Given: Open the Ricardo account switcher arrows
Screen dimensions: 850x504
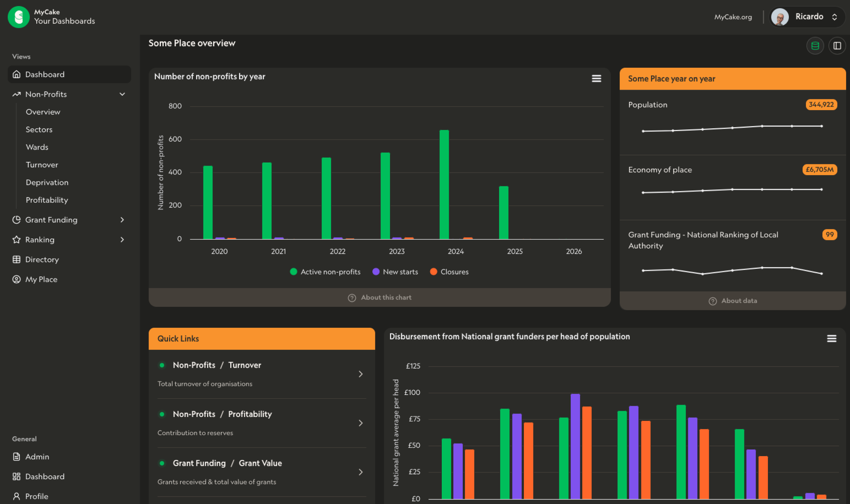Looking at the screenshot, I should tap(835, 17).
